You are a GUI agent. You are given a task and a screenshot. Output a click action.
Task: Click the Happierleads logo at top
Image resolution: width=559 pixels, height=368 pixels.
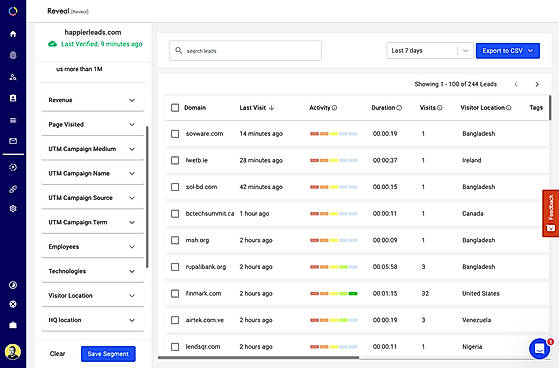(x=13, y=11)
